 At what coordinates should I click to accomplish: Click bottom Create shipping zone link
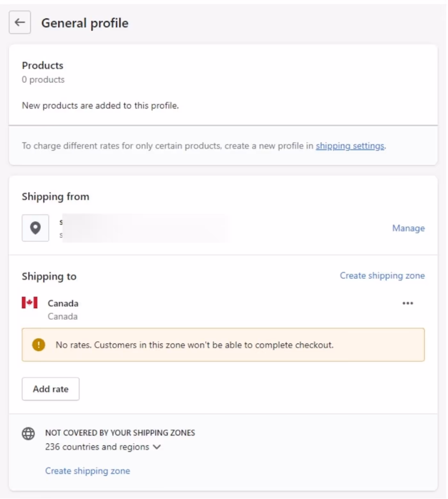coord(88,471)
